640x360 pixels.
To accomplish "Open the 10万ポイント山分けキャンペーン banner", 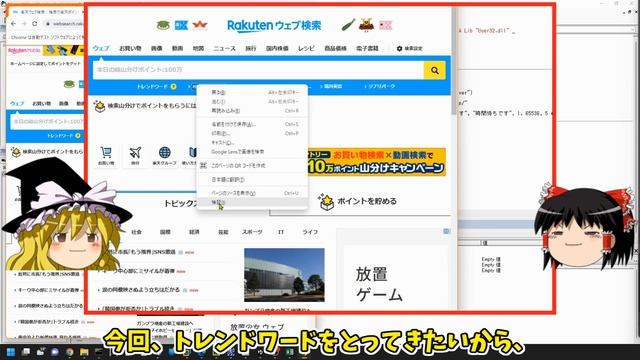I will (x=377, y=162).
